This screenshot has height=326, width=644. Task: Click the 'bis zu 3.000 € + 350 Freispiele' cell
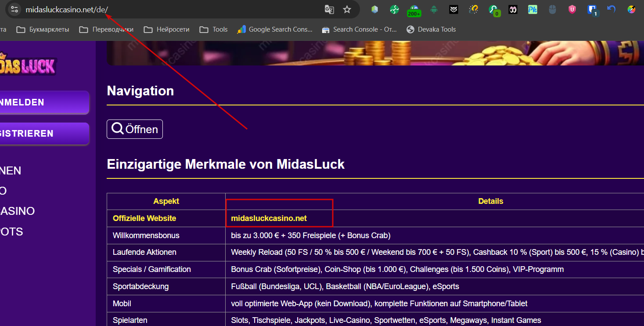click(x=311, y=235)
